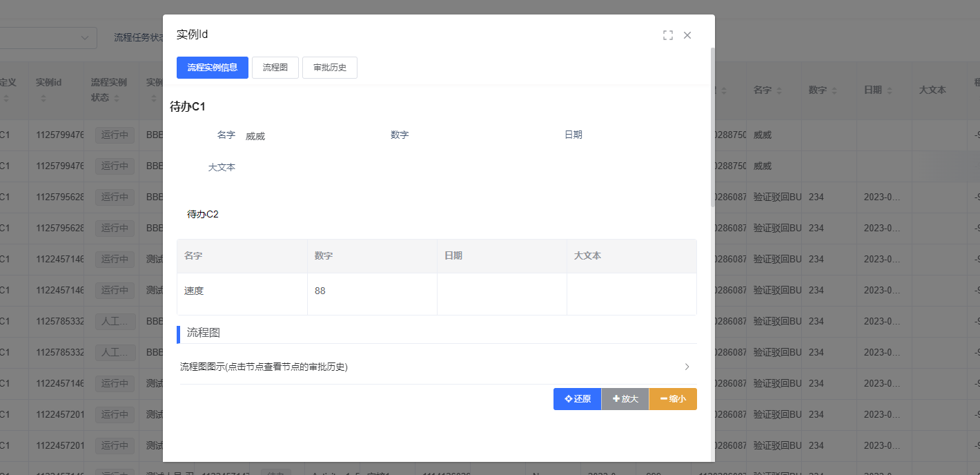Click the 速度 cell in 待办C2 table

coord(194,291)
